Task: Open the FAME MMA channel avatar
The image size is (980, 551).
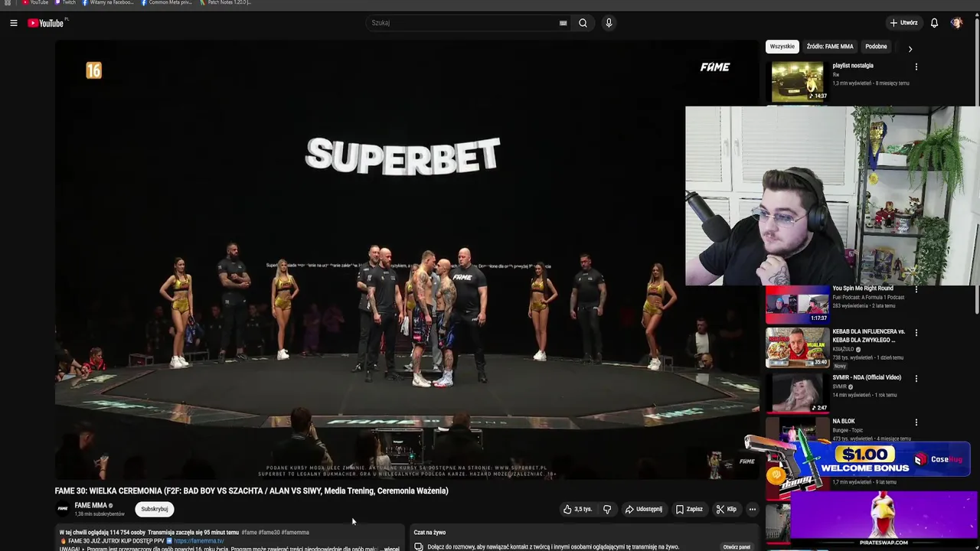Action: click(63, 509)
